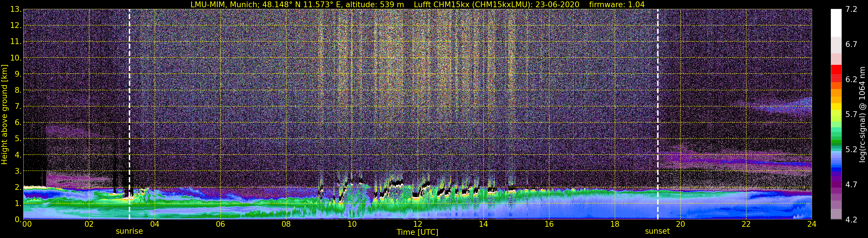868x238 pixels.
Task: Click the colorbar value label '5.2'
Action: point(851,150)
